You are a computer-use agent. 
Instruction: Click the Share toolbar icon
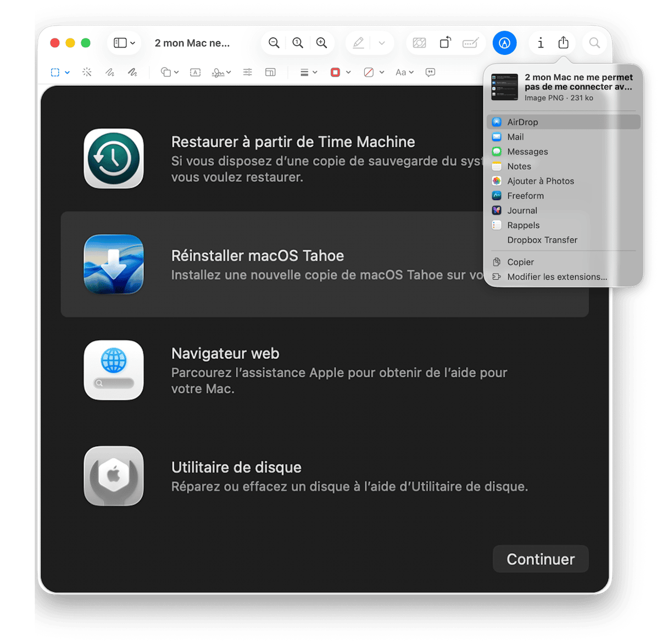point(563,42)
